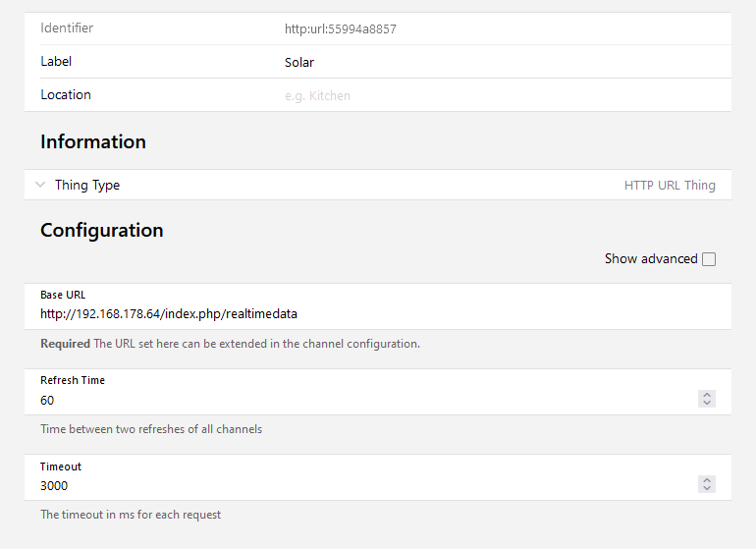Click the HTTP URL Thing type text
Image resolution: width=756 pixels, height=549 pixels.
coord(670,185)
